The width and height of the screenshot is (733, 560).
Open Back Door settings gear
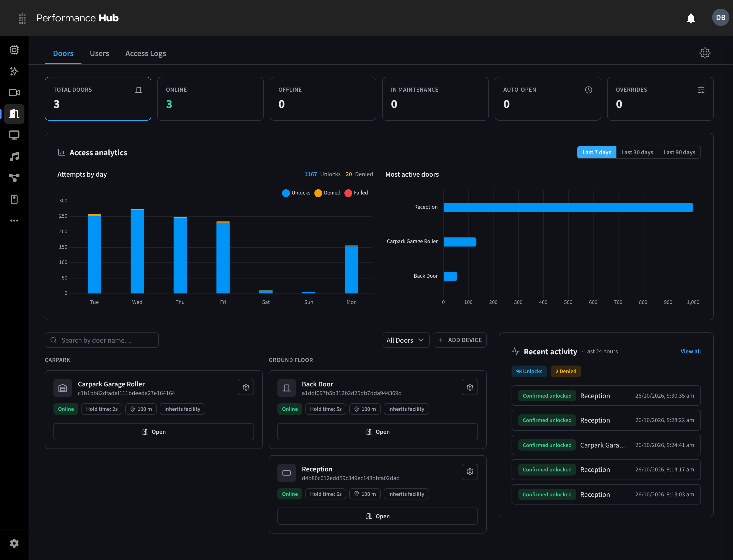point(470,387)
